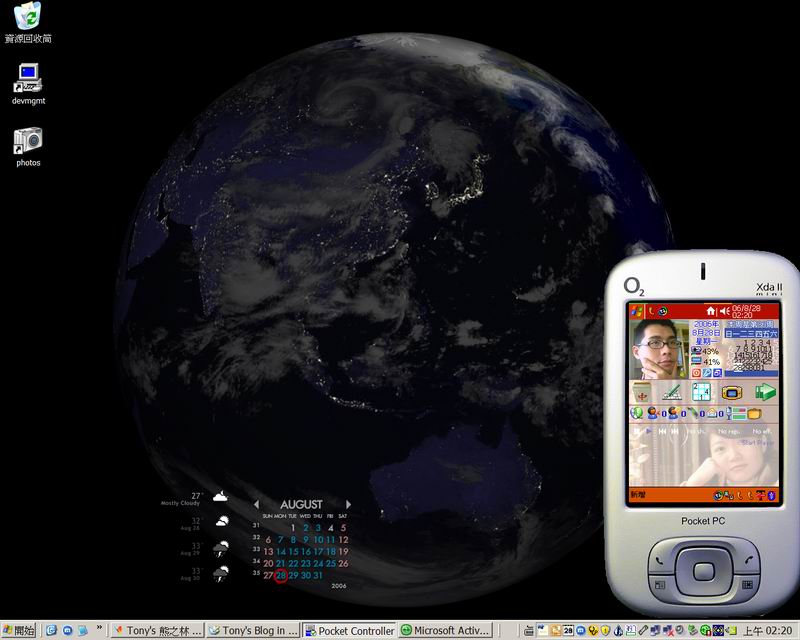
Task: Select date 15 in August calendar
Action: point(293,552)
